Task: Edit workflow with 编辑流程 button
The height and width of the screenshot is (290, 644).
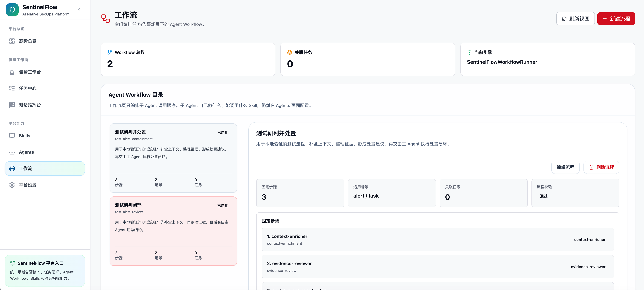Action: pos(565,167)
